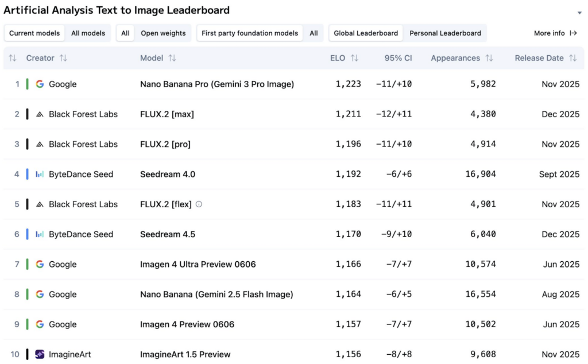Click the sort arrows beside the Creator header
The height and width of the screenshot is (364, 588).
62,58
